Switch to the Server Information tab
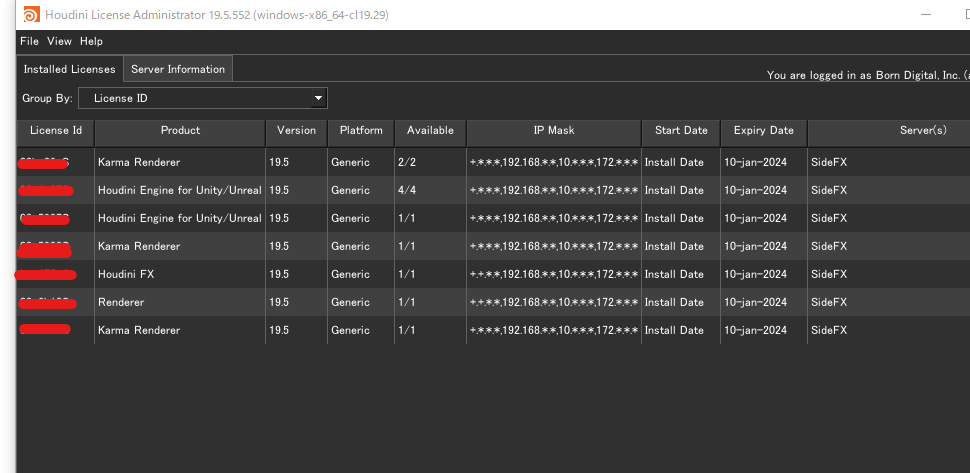 coord(178,69)
